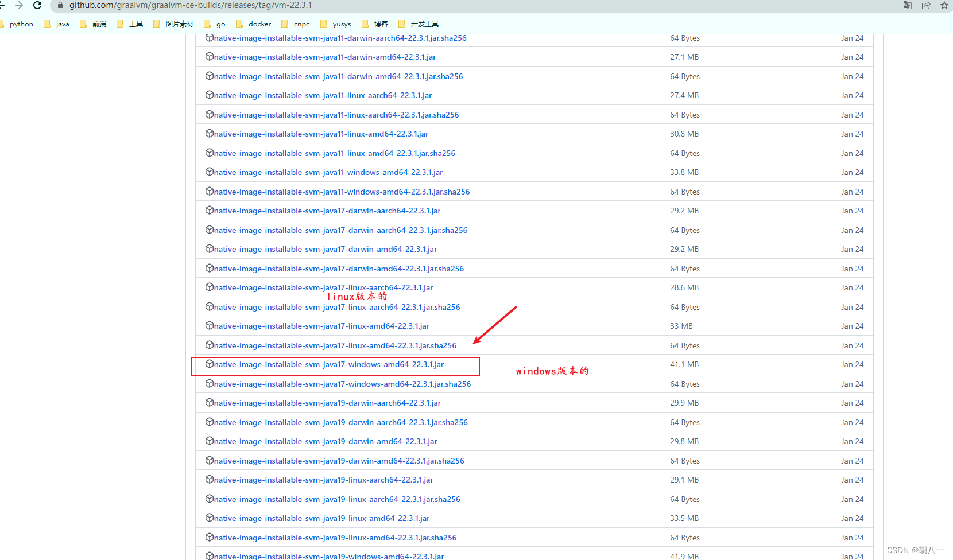
Task: Click the browser forward arrow
Action: point(19,5)
